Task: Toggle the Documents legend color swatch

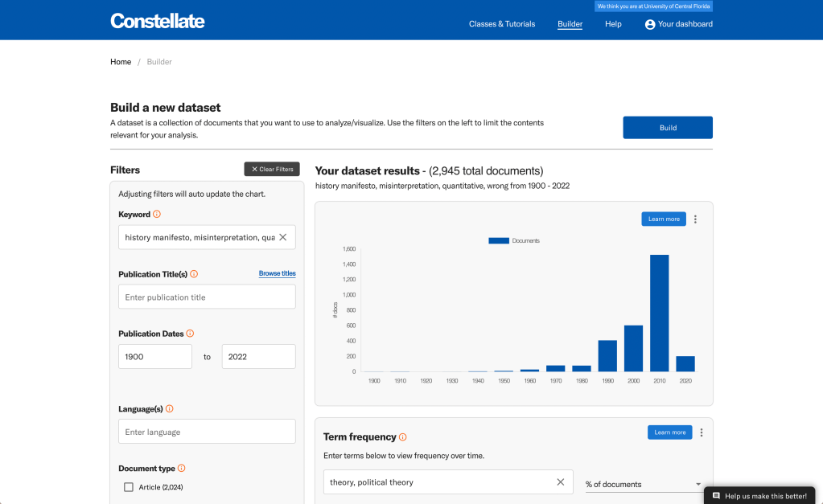Action: (499, 240)
